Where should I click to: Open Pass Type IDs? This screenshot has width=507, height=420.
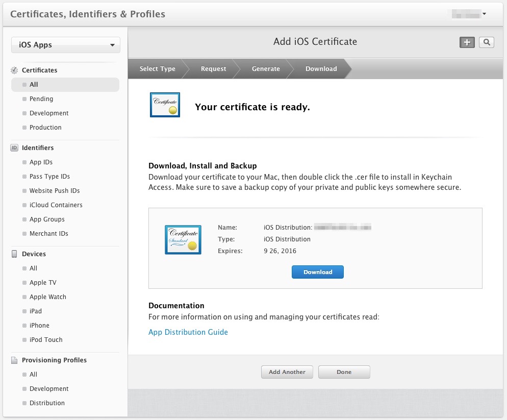[50, 177]
